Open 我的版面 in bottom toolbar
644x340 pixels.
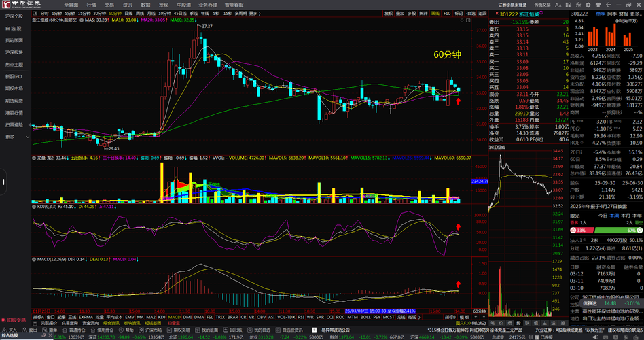tap(207, 330)
